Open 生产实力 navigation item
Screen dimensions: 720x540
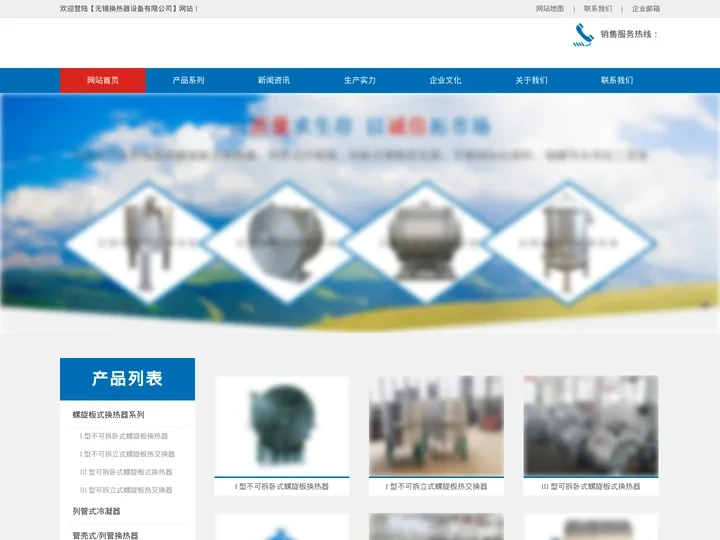coord(360,80)
